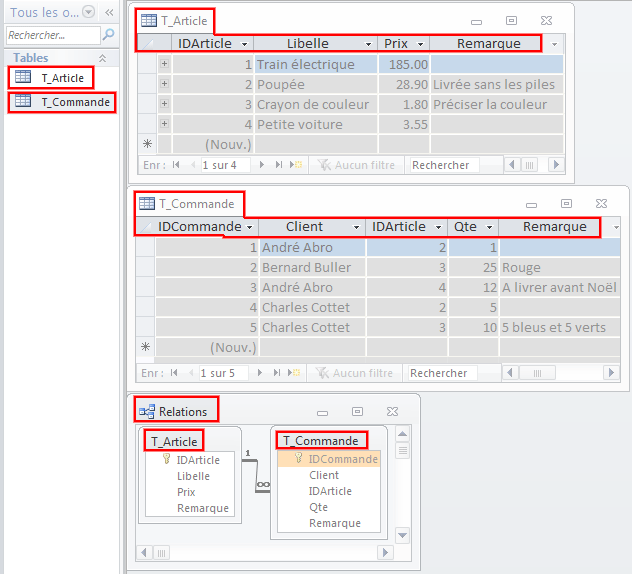Image resolution: width=632 pixels, height=574 pixels.
Task: Go to next record in T_Commande
Action: 260,373
